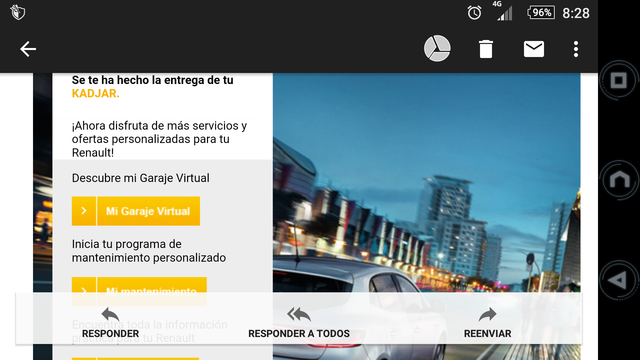This screenshot has height=360, width=640.
Task: Tap 'Inicia tu programa de mantenimiento' text
Action: 149,251
